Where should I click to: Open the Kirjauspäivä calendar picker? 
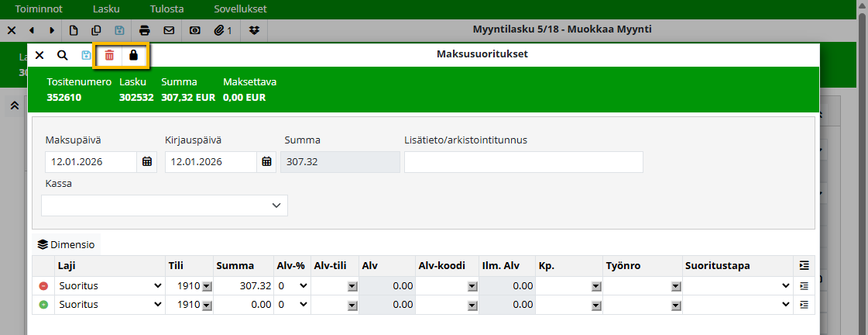pyautogui.click(x=266, y=162)
